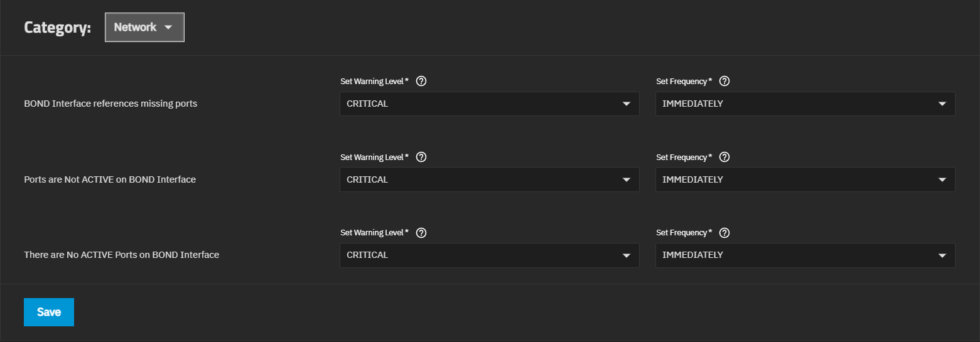Open warning level list for No ACTIVE Ports

489,255
